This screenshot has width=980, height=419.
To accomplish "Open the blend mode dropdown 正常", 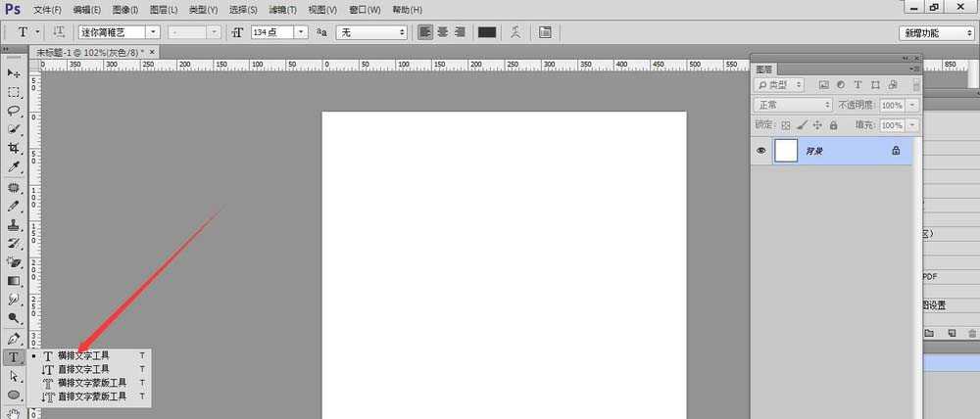I will tap(792, 105).
